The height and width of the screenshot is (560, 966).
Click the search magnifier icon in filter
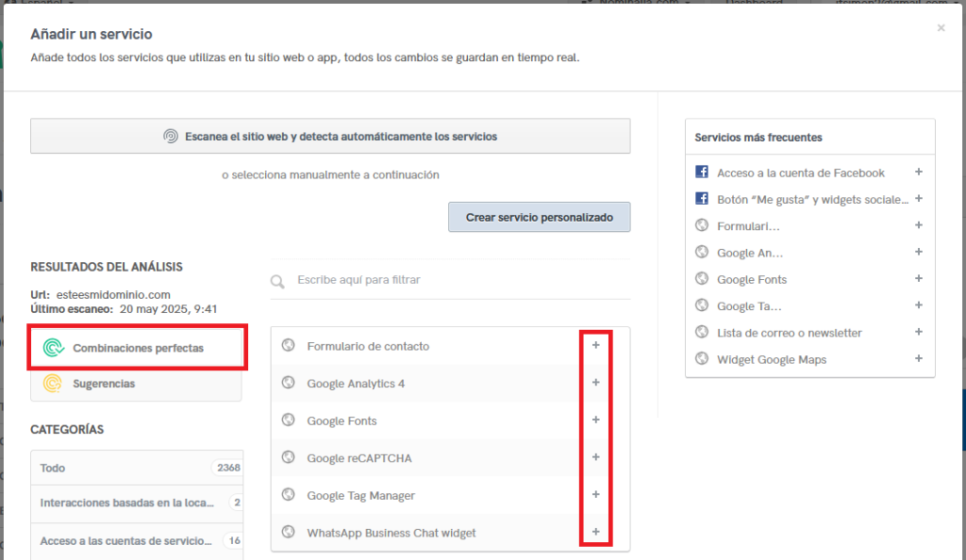pos(277,282)
